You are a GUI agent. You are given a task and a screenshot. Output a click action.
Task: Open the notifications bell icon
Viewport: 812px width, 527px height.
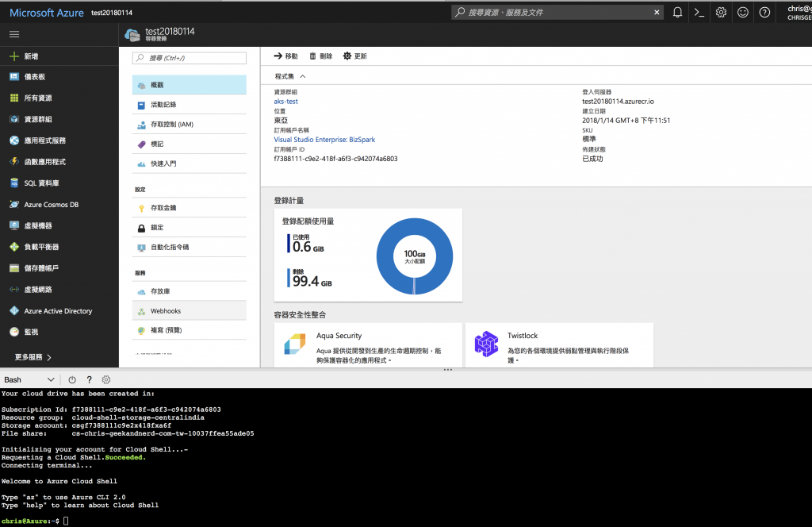pos(677,13)
